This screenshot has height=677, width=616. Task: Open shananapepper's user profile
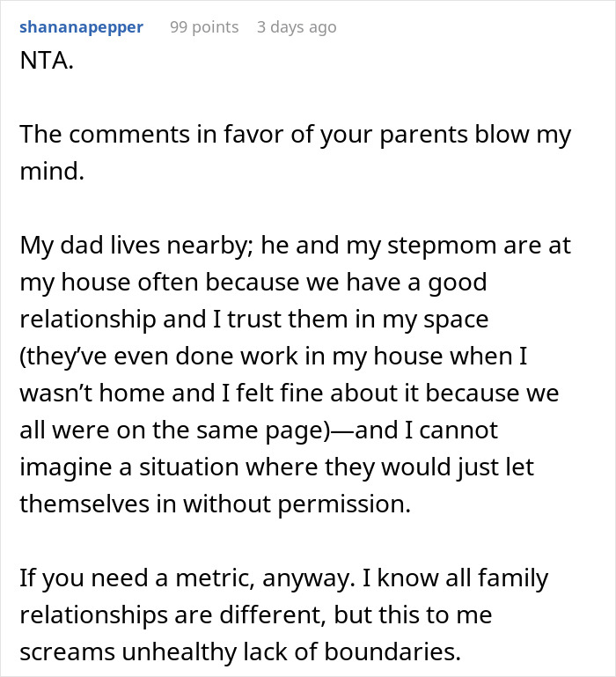(80, 27)
